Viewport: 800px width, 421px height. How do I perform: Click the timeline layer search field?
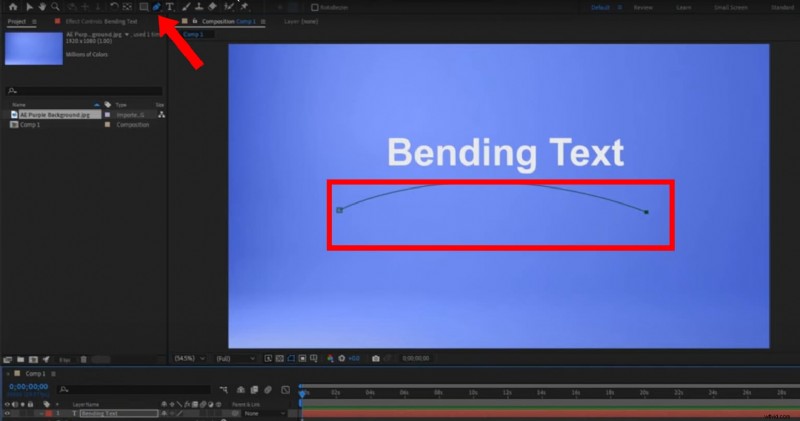coord(135,390)
